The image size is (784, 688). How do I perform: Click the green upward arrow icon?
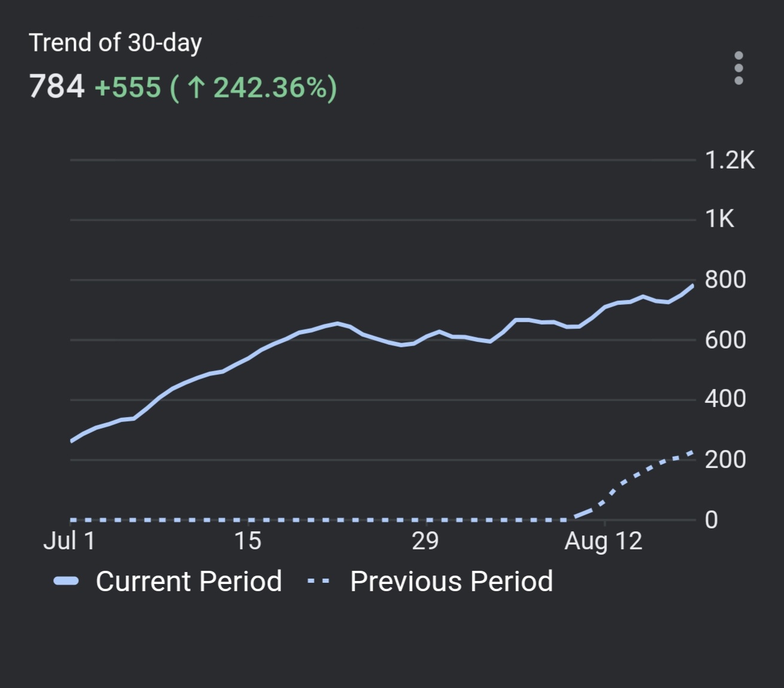click(196, 87)
